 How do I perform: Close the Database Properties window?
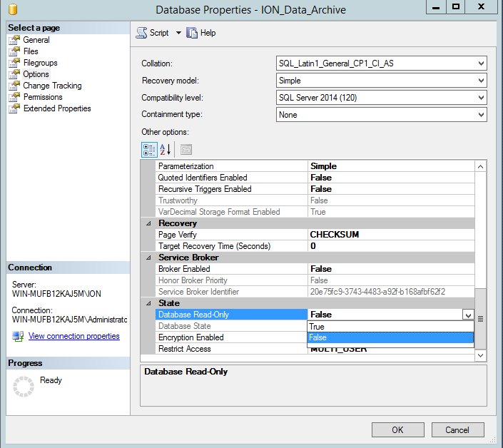(x=481, y=7)
